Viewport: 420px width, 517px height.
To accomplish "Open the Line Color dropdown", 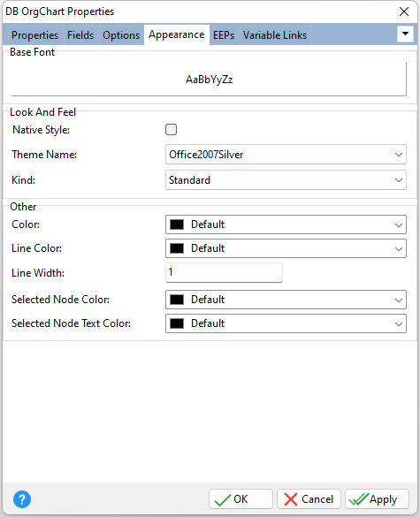I will 286,248.
